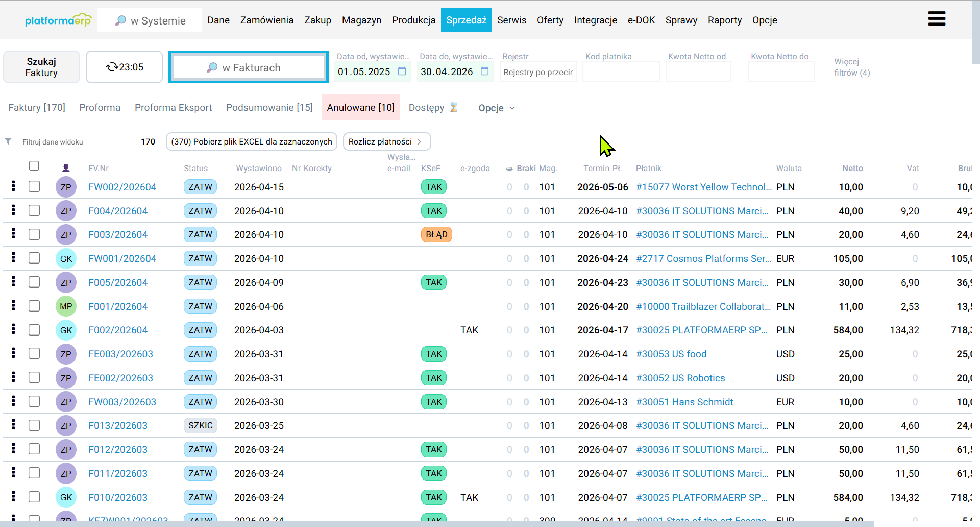The height and width of the screenshot is (527, 980).
Task: Open the hamburger menu icon
Action: pos(937,19)
